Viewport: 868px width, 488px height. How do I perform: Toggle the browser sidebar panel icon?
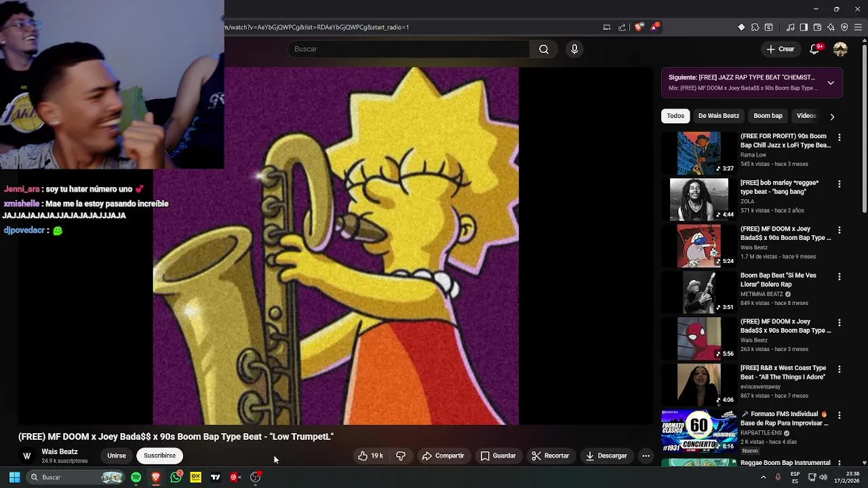tap(804, 27)
